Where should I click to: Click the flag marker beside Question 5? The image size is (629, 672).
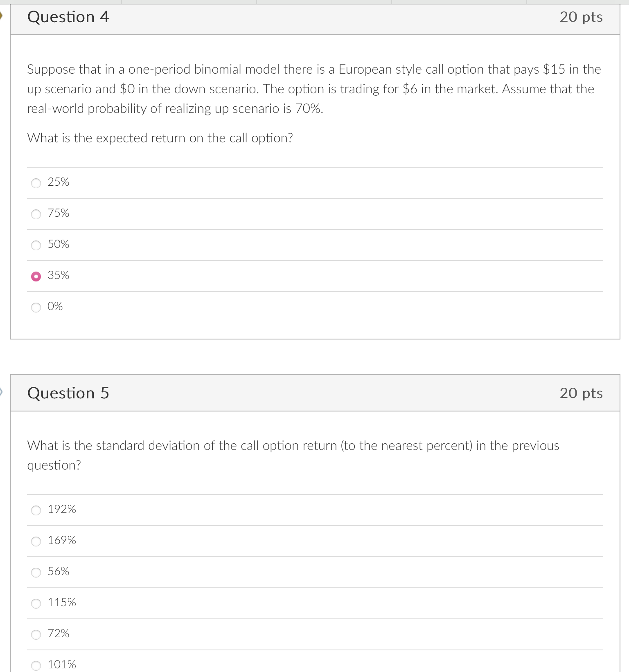[2, 392]
